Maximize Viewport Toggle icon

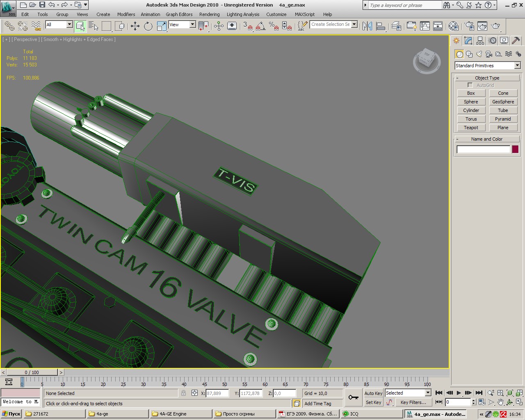(x=519, y=402)
